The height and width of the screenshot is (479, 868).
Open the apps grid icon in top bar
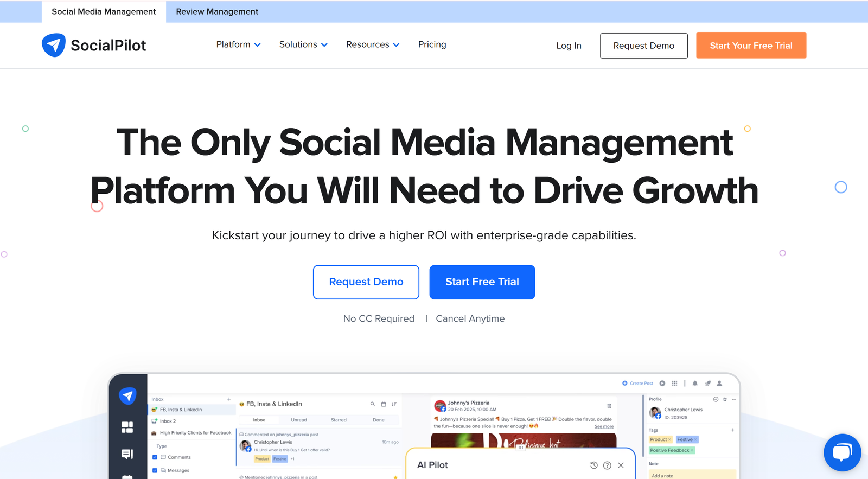tap(674, 384)
